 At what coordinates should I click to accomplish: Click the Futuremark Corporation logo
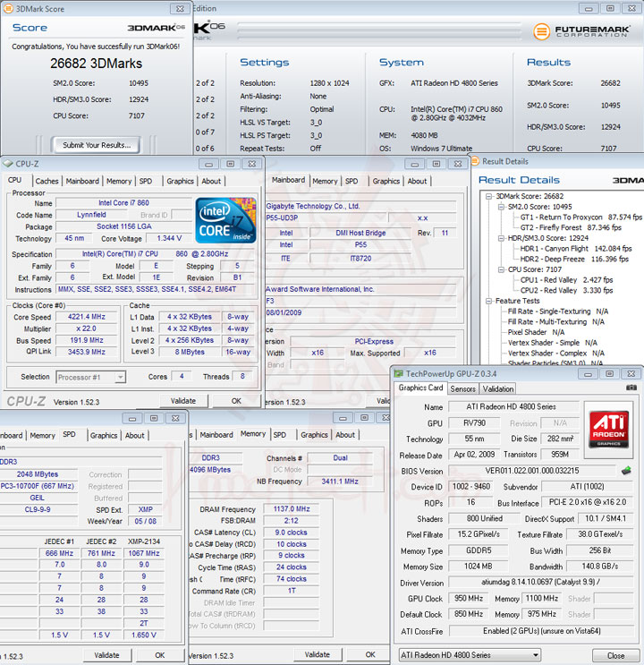point(581,31)
